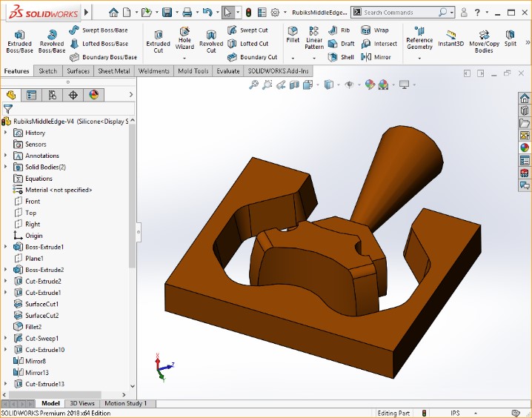Open the Fillet dropdown arrow
Viewport: 532px width, 418px height.
(x=293, y=59)
